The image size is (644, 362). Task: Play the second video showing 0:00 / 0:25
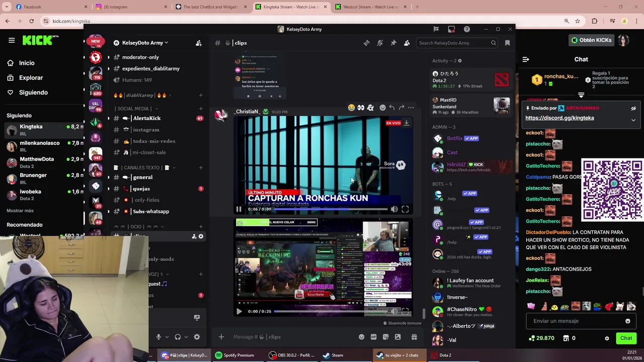pyautogui.click(x=239, y=311)
